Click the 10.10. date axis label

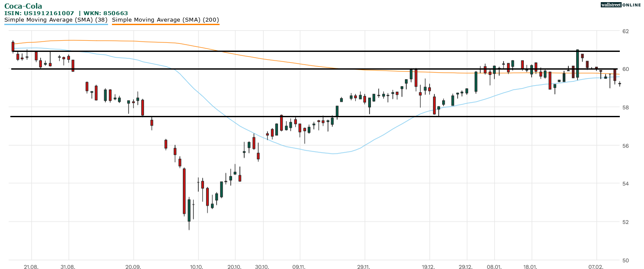tap(198, 267)
